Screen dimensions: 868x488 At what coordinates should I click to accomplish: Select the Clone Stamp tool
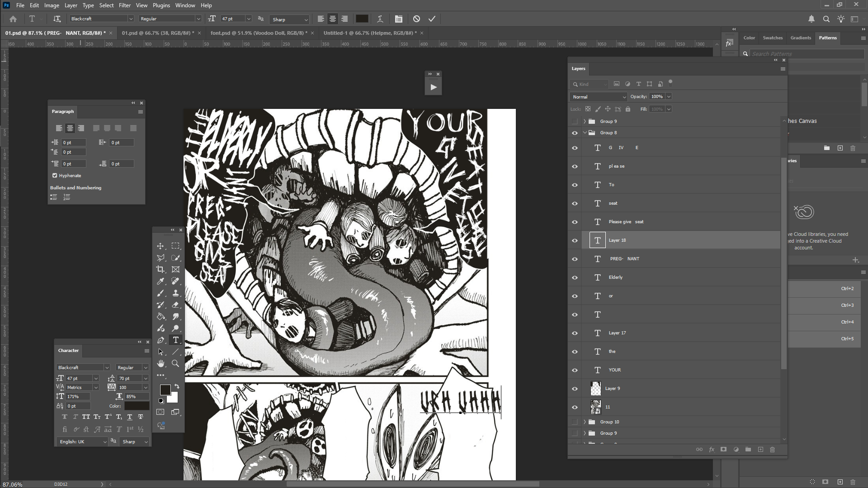(175, 293)
